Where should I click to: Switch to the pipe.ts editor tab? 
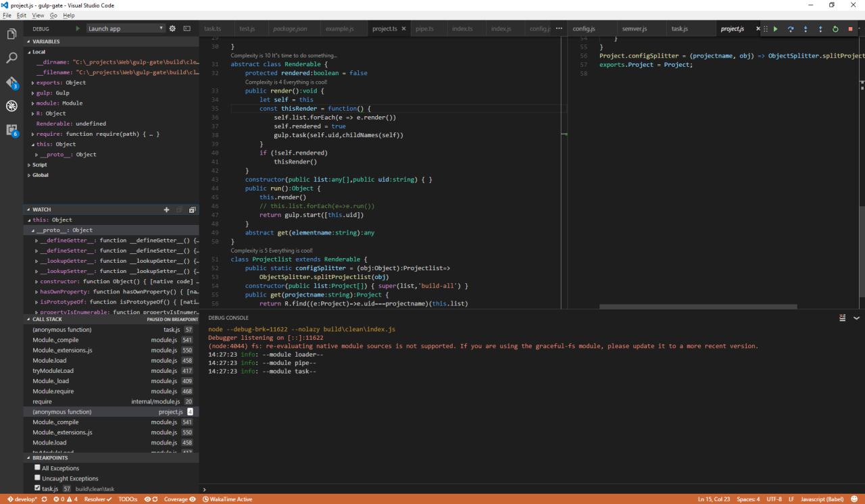click(x=424, y=29)
